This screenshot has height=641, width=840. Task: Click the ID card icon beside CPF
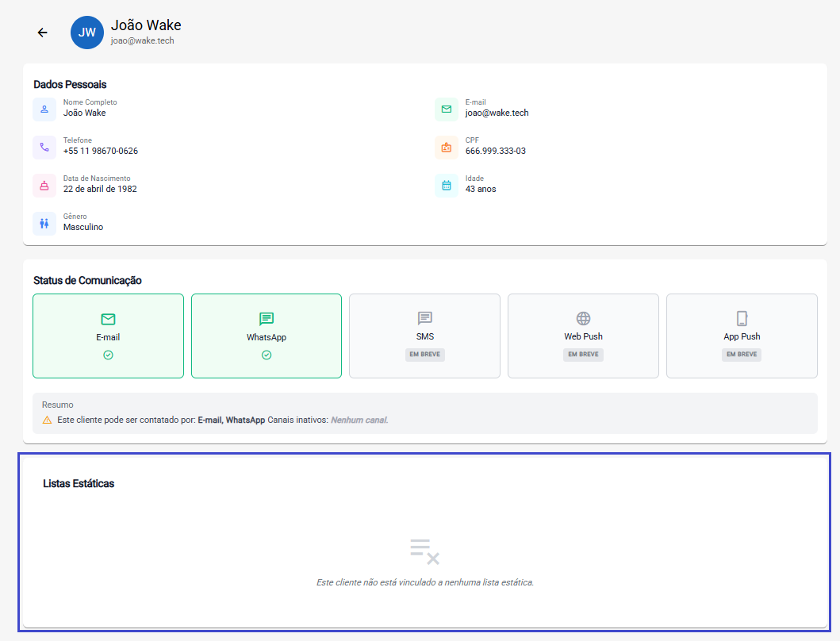coord(447,147)
